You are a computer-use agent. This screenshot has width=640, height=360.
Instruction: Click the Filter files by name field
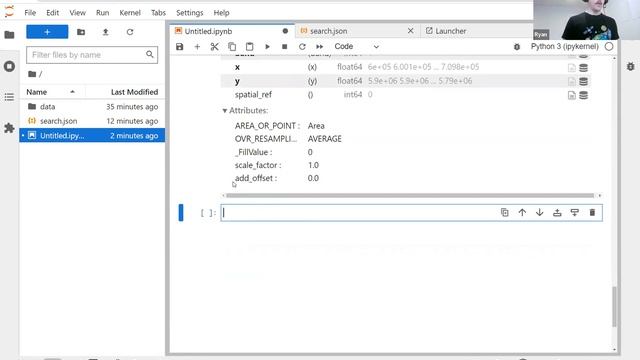[x=92, y=55]
